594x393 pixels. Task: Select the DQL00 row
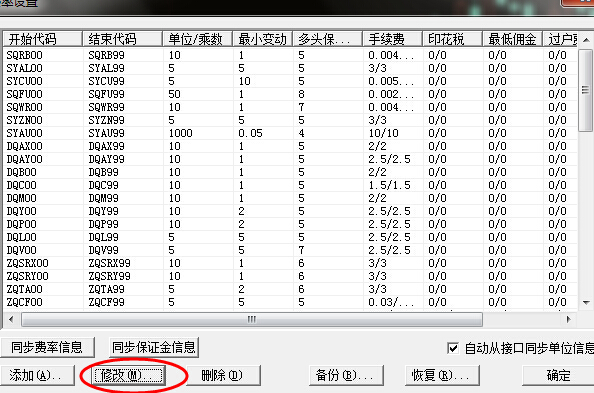290,237
